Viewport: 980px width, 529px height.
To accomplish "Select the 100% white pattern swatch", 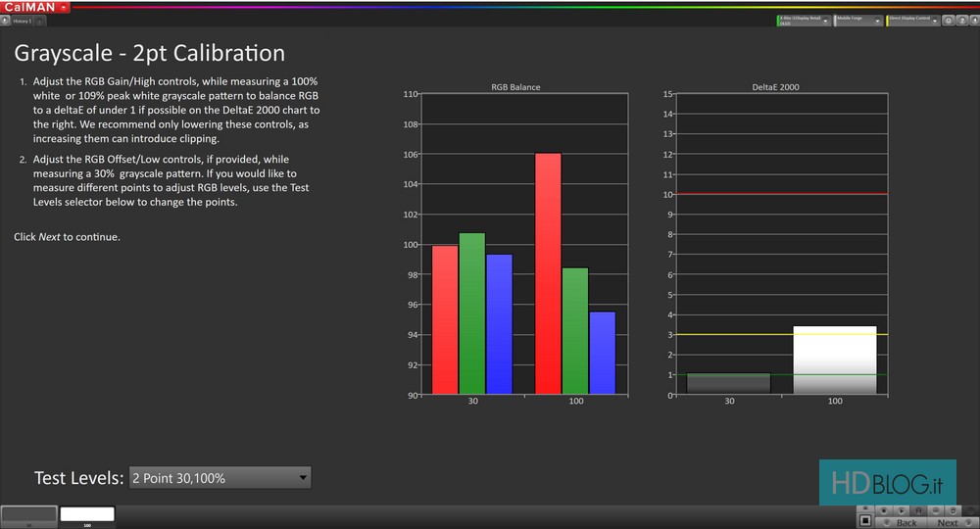I will point(87,514).
